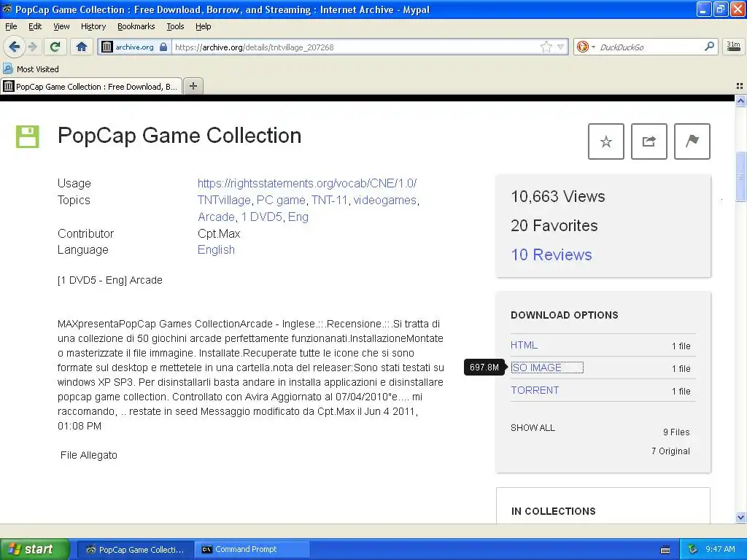
Task: Click the page scrollbar down arrow
Action: [x=740, y=518]
